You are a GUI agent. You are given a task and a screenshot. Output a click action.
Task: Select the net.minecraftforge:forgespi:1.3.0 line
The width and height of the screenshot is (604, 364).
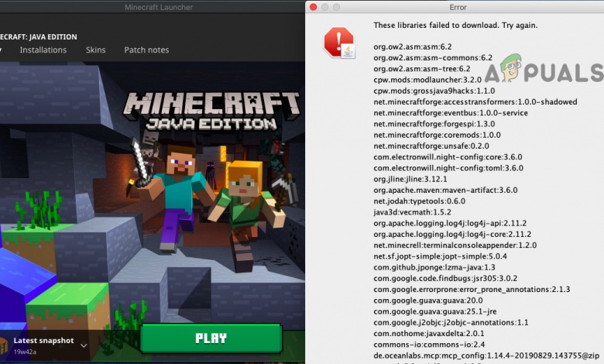click(x=434, y=124)
